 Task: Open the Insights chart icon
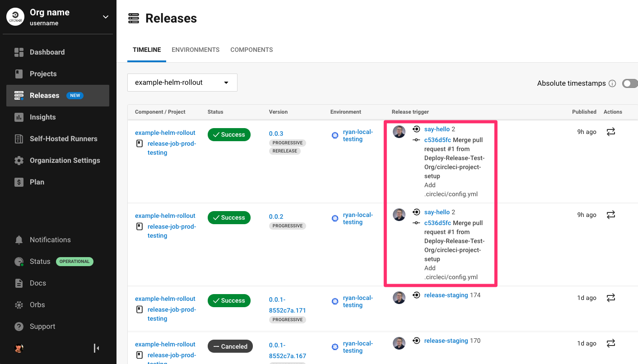point(19,117)
